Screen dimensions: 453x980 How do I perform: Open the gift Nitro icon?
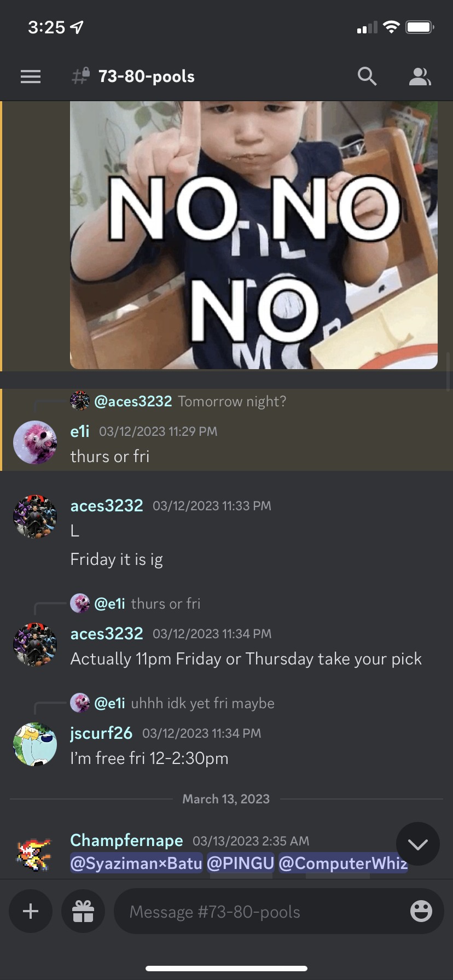[x=83, y=911]
